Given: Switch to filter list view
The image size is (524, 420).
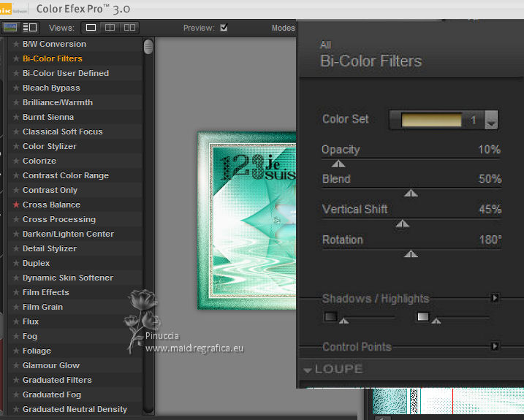Looking at the screenshot, I should tap(30, 28).
